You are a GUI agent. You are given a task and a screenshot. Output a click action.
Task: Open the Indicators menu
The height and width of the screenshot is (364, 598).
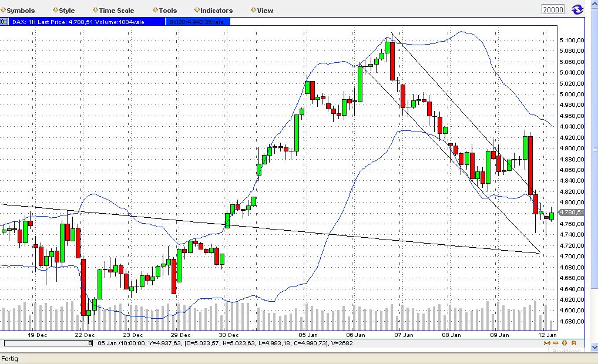214,10
